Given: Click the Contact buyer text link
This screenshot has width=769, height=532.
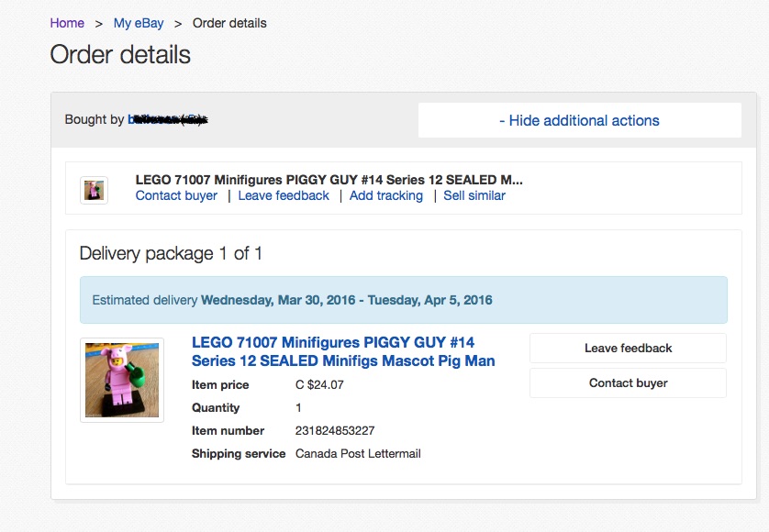Looking at the screenshot, I should coord(176,195).
